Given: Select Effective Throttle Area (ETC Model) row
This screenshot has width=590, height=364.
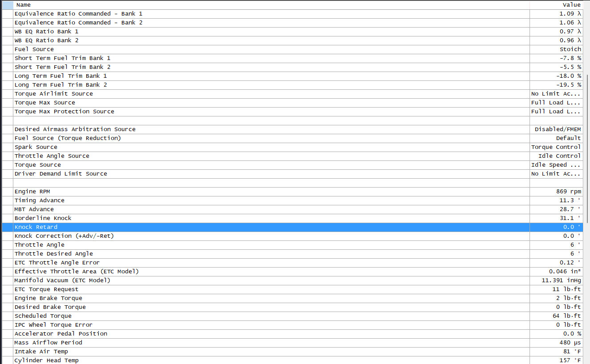Looking at the screenshot, I should [x=293, y=272].
